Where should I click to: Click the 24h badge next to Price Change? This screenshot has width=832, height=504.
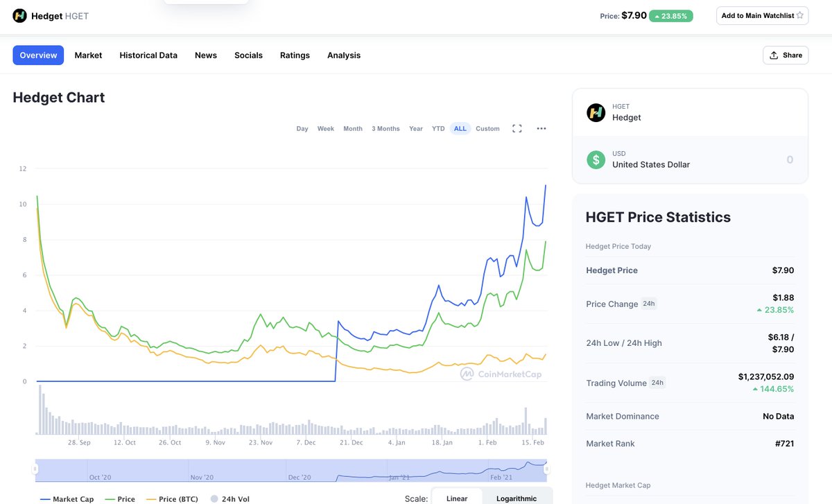click(649, 304)
